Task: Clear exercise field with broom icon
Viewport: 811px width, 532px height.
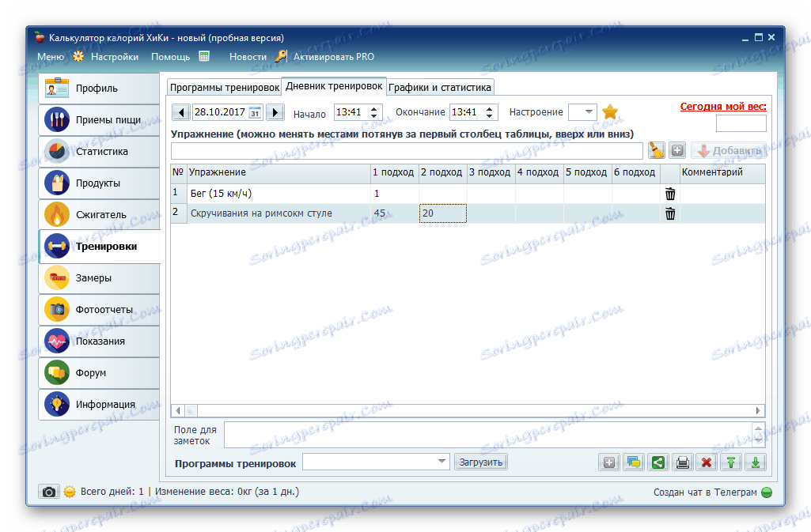Action: click(657, 150)
